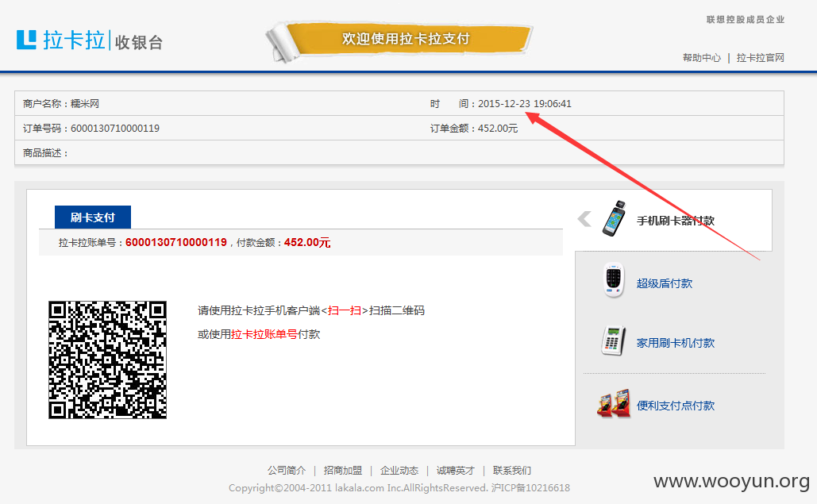Screen dimensions: 817x504
Task: Click the 欢迎使用拉卡拉支付 banner
Action: point(400,40)
